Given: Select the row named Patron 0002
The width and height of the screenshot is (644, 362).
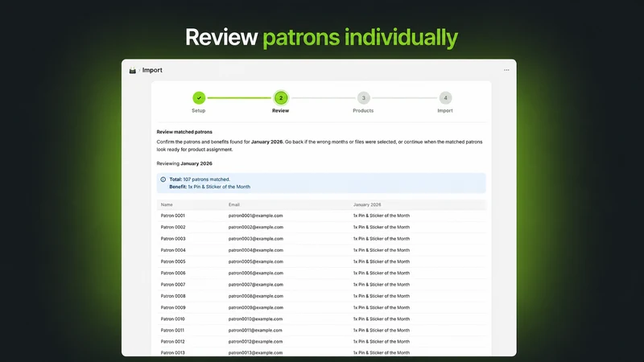Looking at the screenshot, I should (x=321, y=227).
